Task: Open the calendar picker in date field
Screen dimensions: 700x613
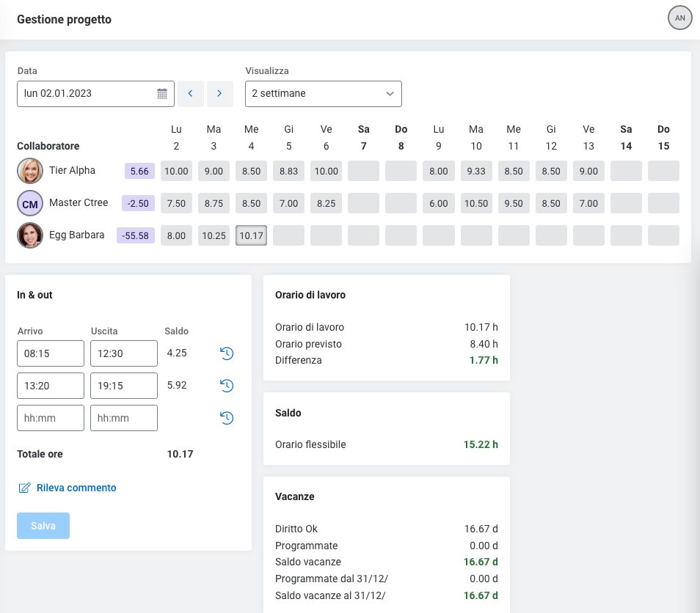Action: (x=162, y=94)
